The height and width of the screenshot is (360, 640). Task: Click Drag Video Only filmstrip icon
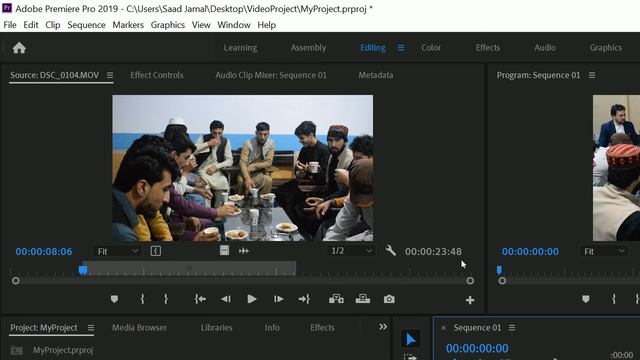tap(224, 251)
